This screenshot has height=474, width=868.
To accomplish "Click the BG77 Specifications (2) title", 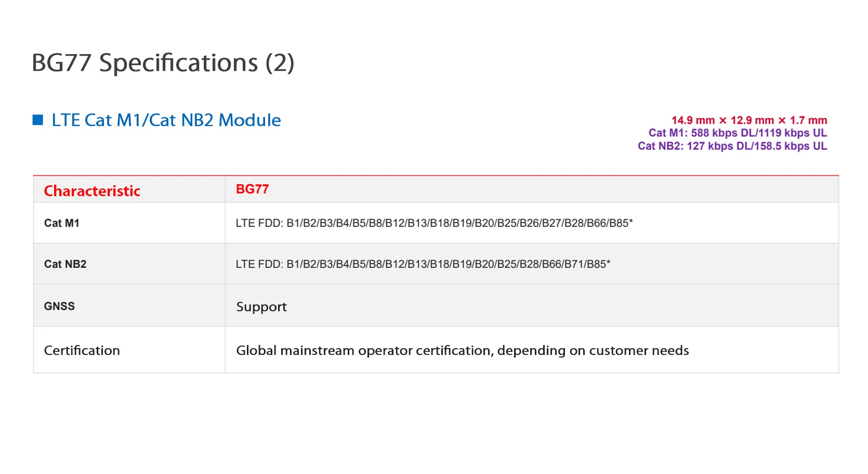I will [x=163, y=63].
